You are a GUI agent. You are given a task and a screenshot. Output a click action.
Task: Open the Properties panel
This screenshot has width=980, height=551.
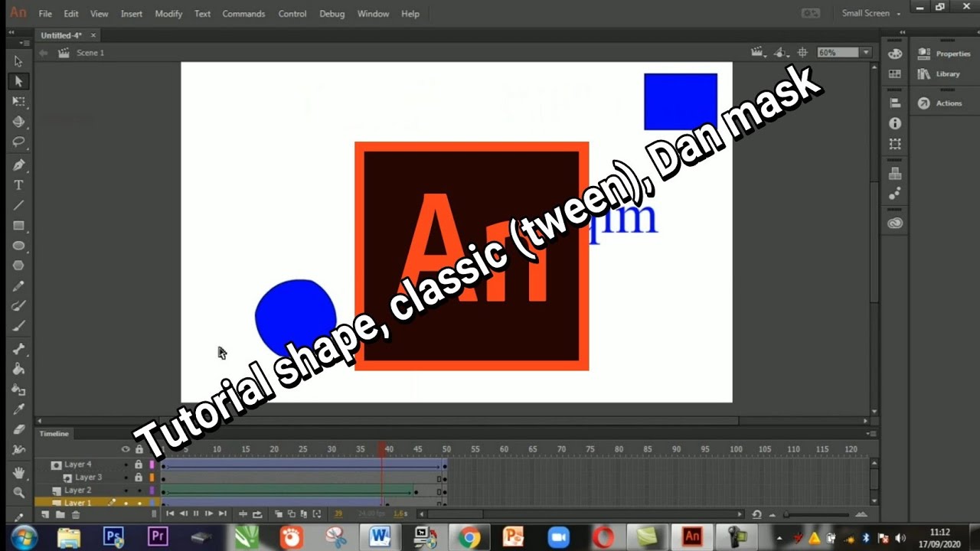944,54
